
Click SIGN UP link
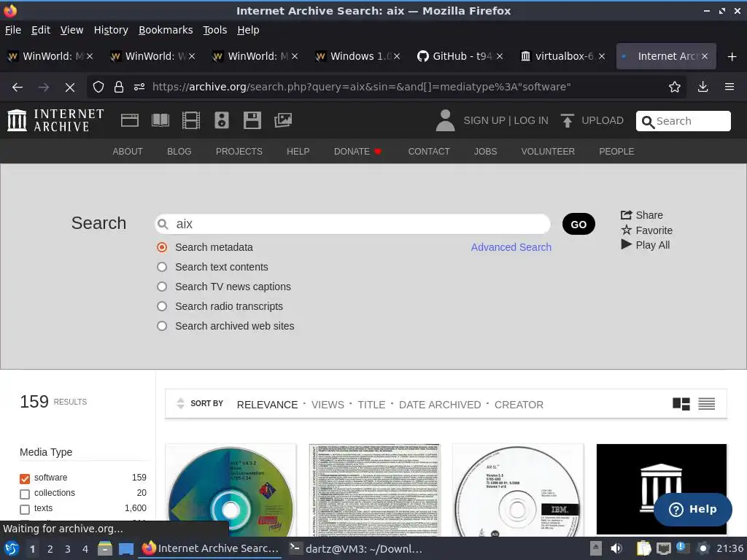[x=484, y=120]
